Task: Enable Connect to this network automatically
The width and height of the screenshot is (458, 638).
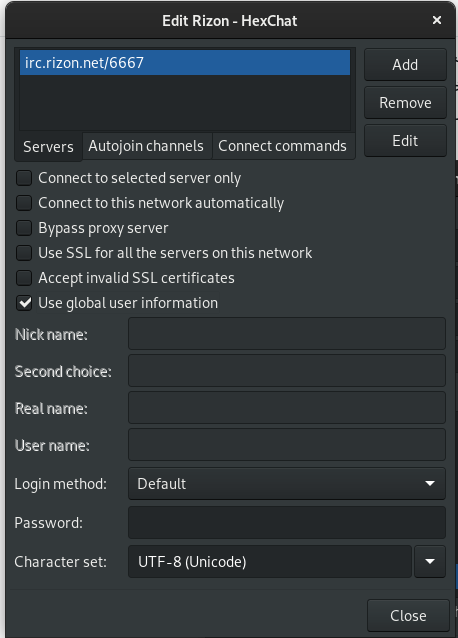Action: click(24, 203)
